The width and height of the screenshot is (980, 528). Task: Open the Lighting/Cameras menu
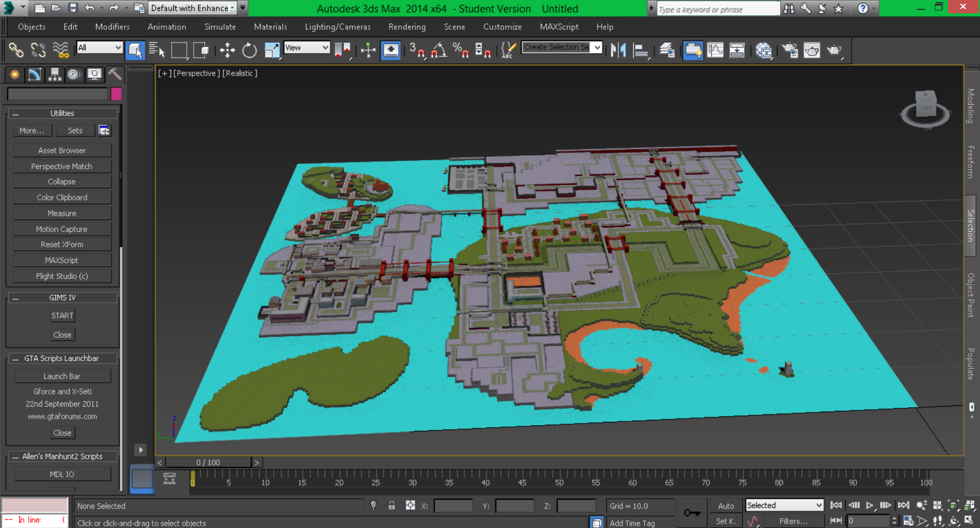337,27
